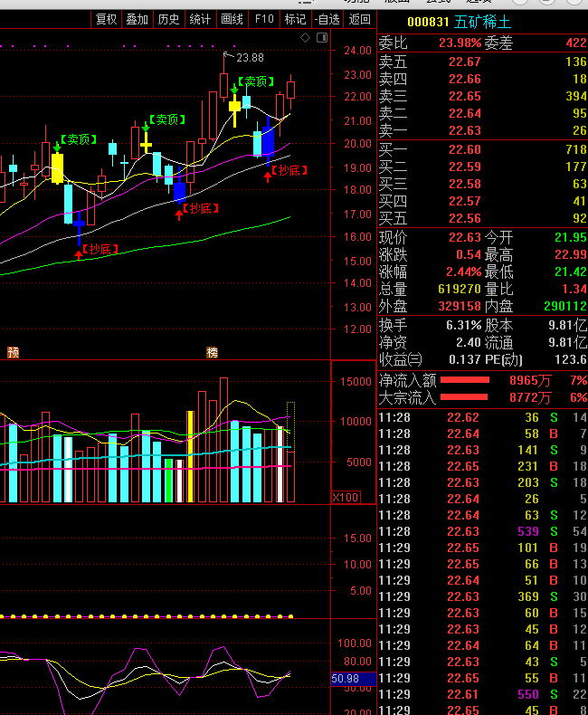Select the 11:28 22.62 tick with 36 S
The image size is (588, 715).
click(483, 417)
